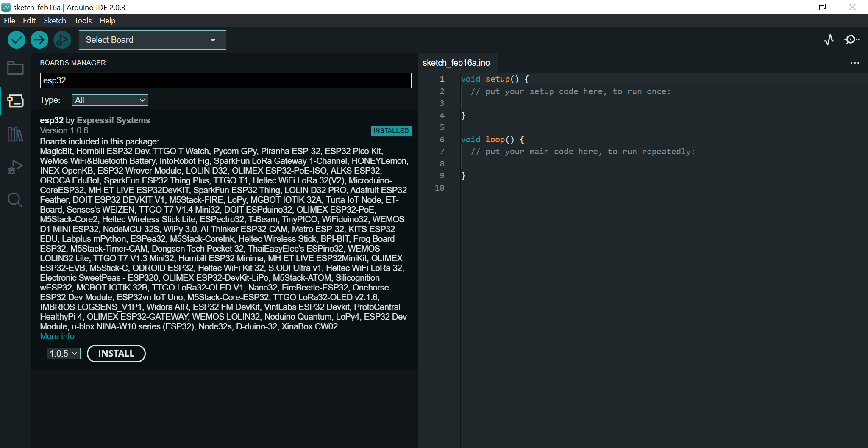Viewport: 868px width, 448px height.
Task: Click line number 10 in the gutter
Action: pyautogui.click(x=440, y=188)
